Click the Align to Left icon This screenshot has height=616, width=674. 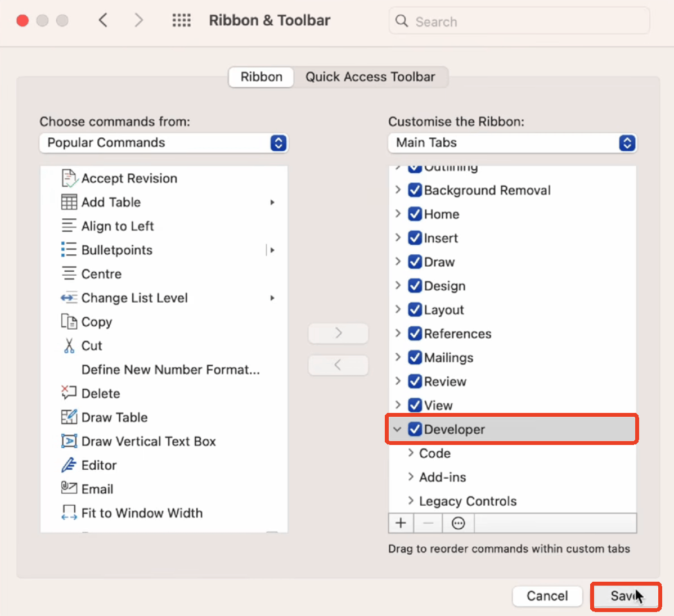69,226
